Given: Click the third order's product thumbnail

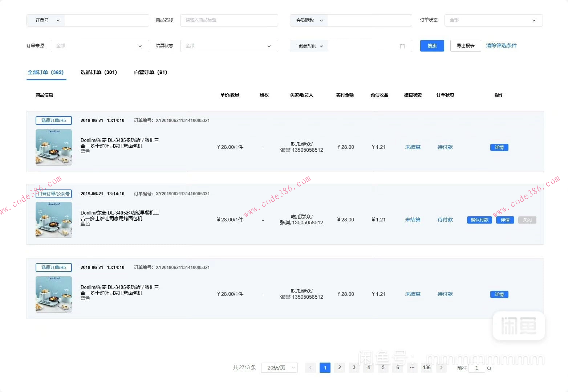Looking at the screenshot, I should pos(54,294).
